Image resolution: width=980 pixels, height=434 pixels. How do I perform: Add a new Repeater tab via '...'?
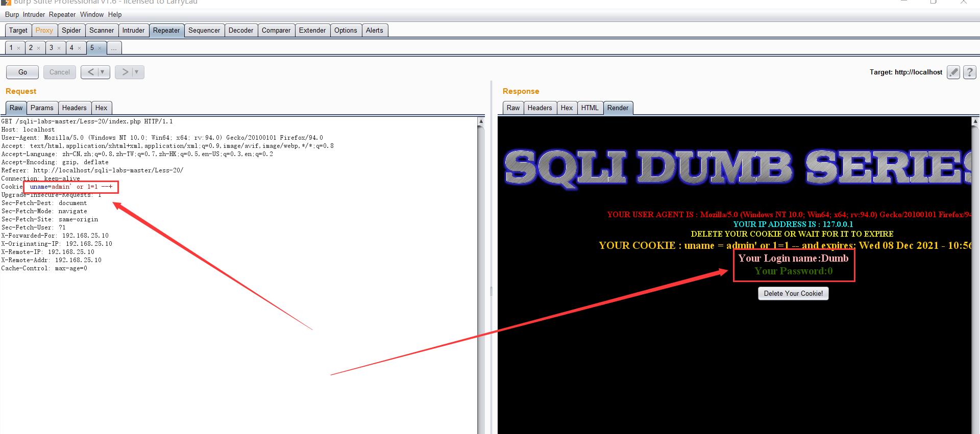(114, 48)
